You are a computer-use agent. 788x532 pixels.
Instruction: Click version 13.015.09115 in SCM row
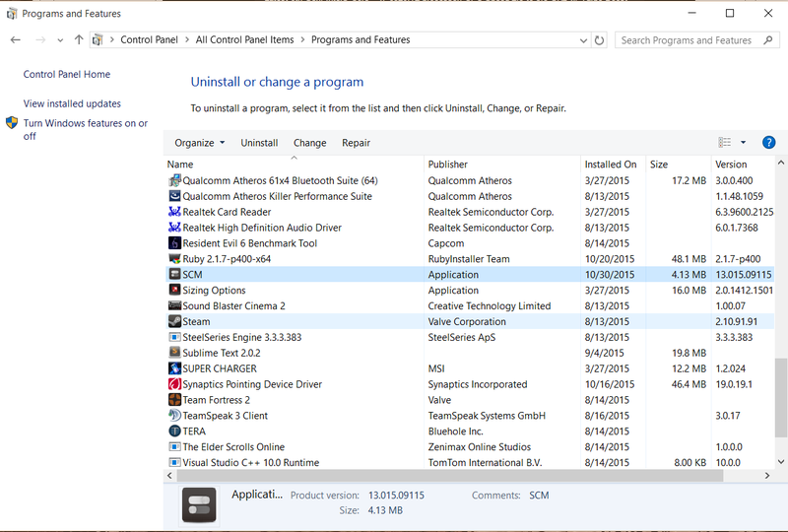pos(744,275)
